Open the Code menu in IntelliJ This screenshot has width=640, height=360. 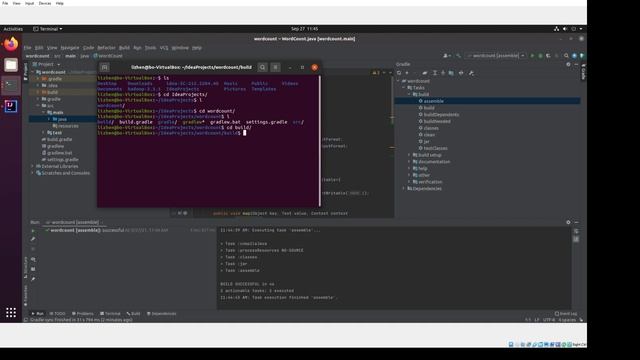click(x=88, y=48)
